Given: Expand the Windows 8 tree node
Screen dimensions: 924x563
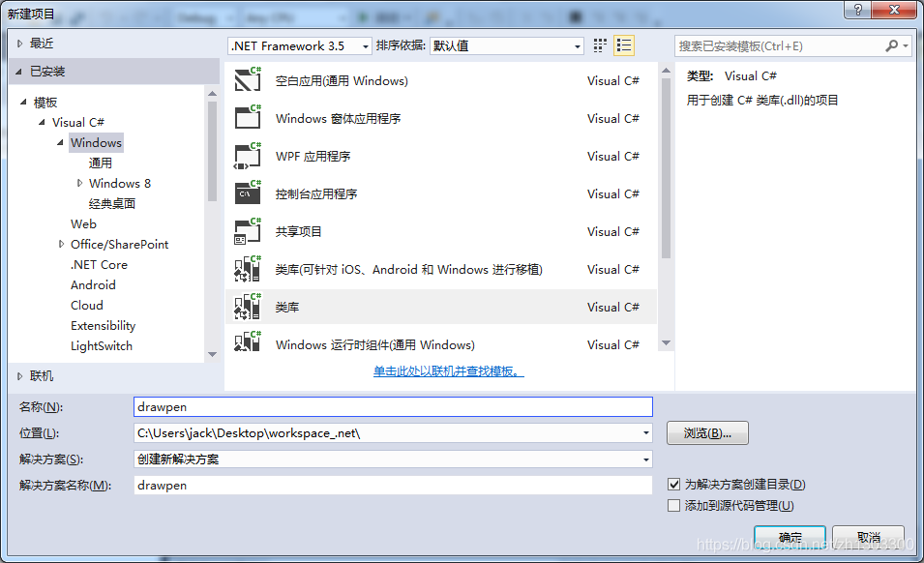Looking at the screenshot, I should coord(79,183).
